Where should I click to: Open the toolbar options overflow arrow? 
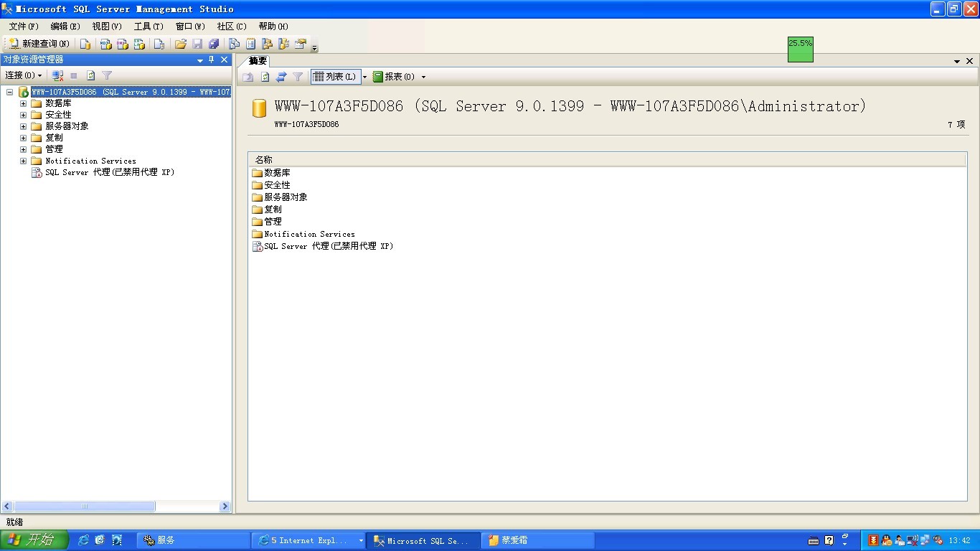pyautogui.click(x=314, y=47)
